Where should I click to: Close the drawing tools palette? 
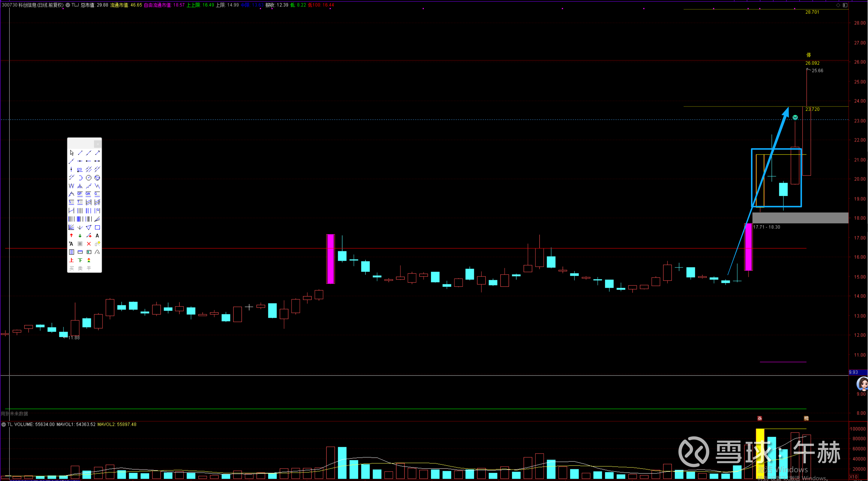click(x=98, y=144)
